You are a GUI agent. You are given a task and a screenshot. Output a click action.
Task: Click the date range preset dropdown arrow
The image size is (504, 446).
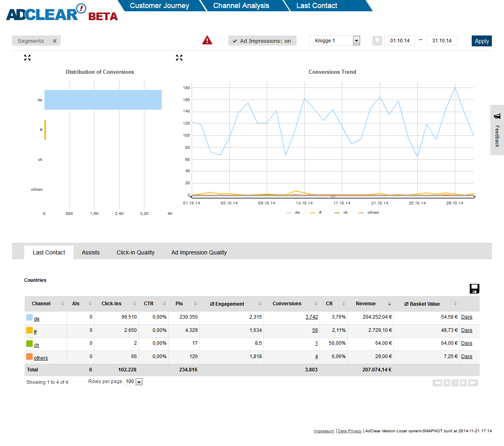pos(377,41)
